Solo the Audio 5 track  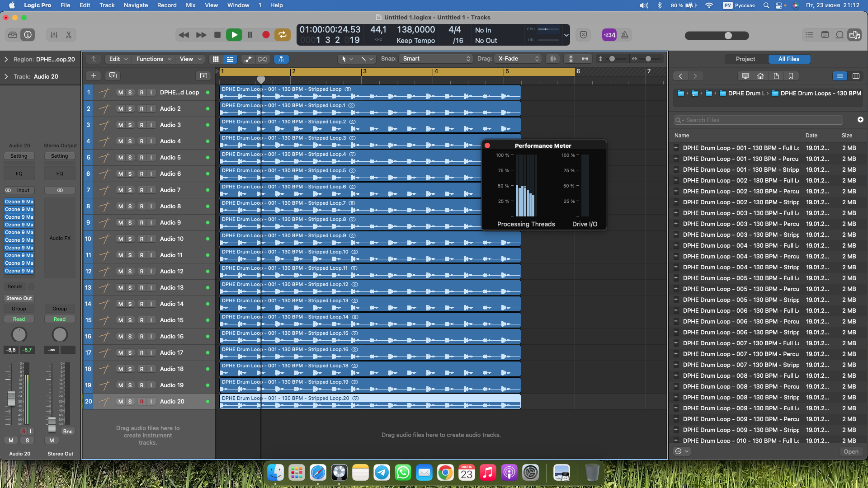point(130,158)
